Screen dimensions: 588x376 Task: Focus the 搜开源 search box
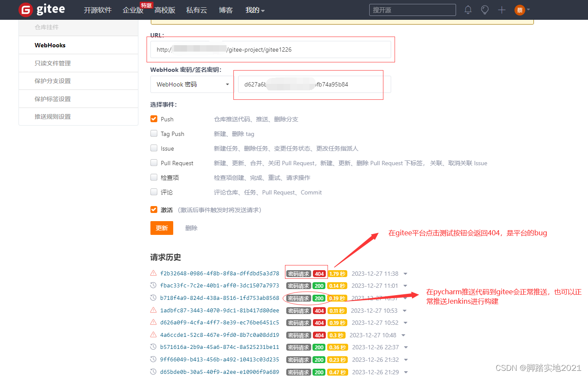pos(413,10)
